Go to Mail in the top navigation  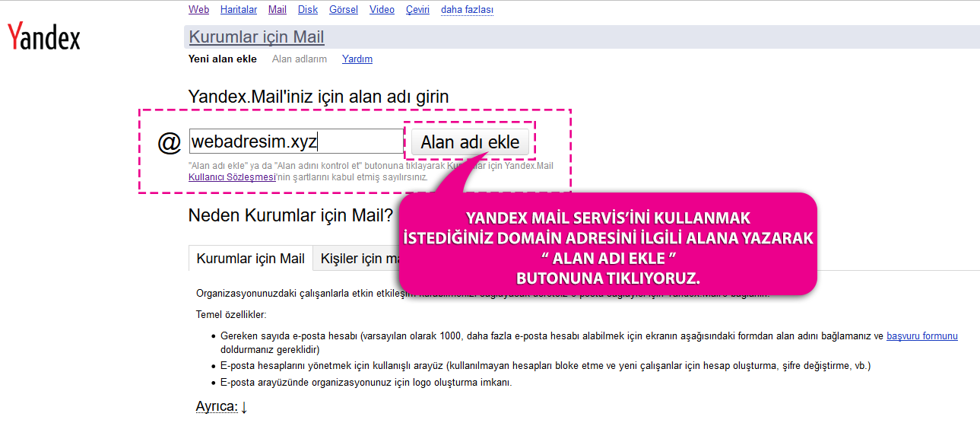click(x=278, y=10)
